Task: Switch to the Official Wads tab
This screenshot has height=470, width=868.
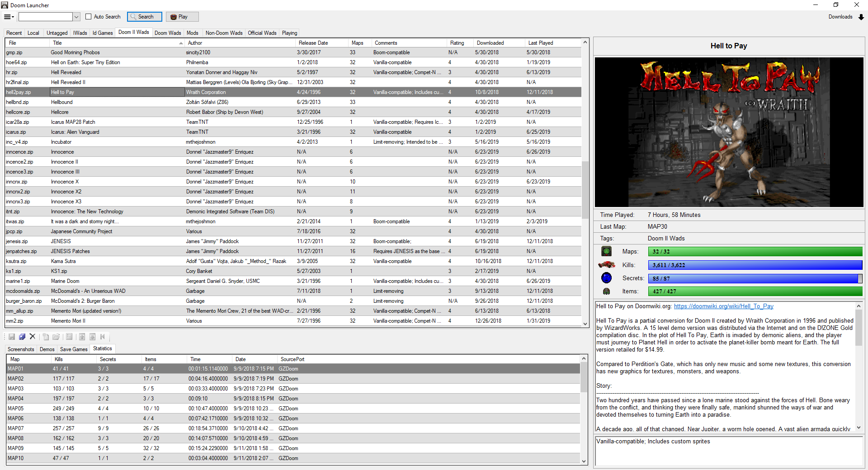Action: click(262, 33)
